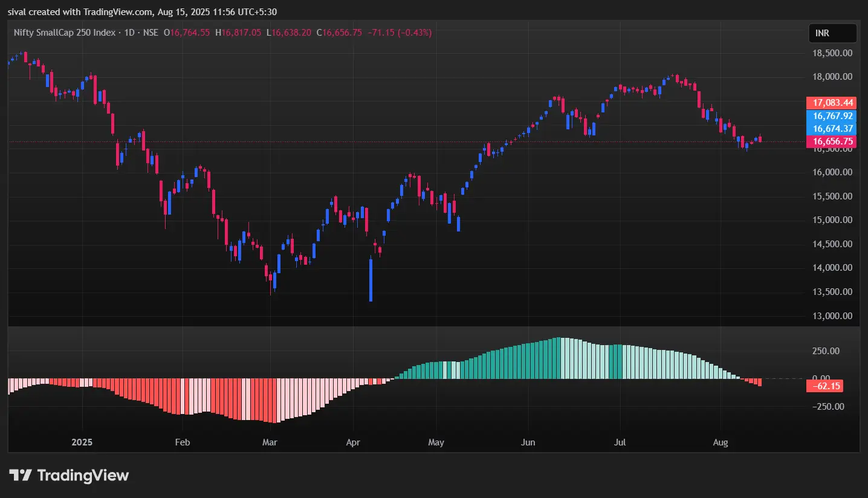Click the 13,000.00 price scale label
The width and height of the screenshot is (868, 498).
[831, 315]
